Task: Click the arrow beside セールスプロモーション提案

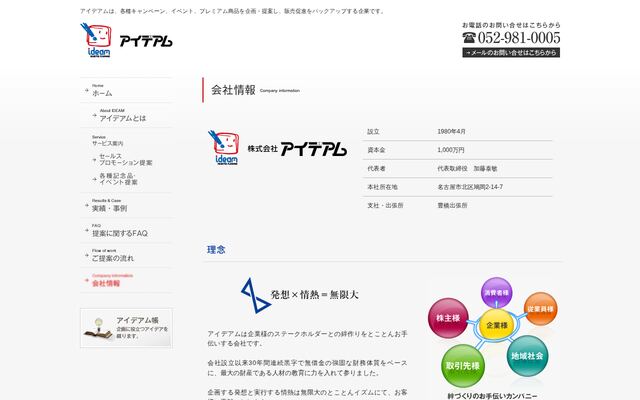Action: pos(94,160)
